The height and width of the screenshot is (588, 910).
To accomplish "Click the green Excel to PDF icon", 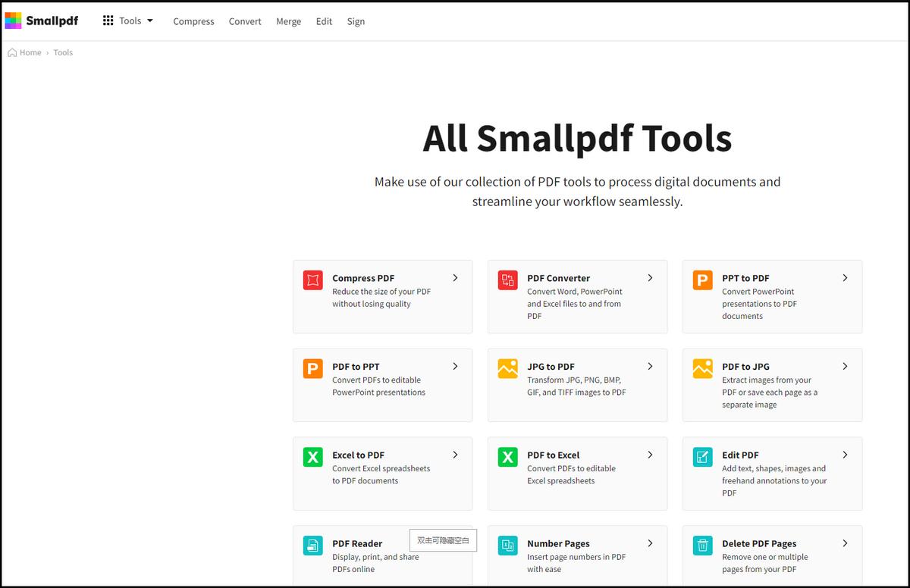I will click(312, 457).
